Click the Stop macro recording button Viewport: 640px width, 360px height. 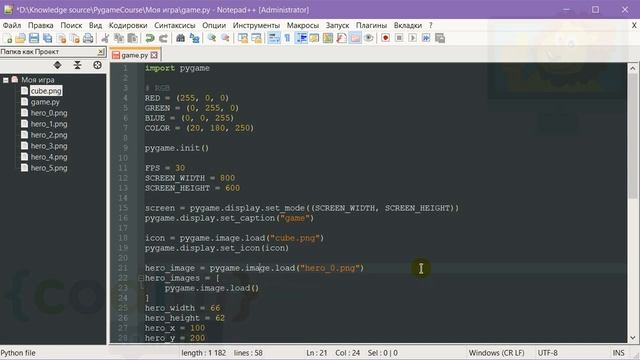(399, 38)
